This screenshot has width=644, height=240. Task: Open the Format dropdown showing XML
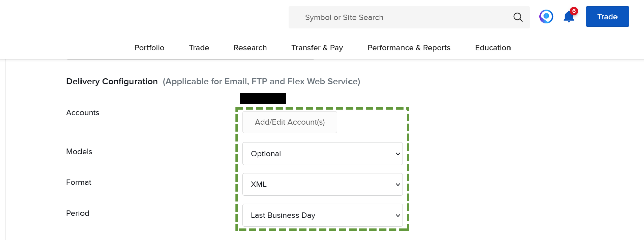point(322,184)
